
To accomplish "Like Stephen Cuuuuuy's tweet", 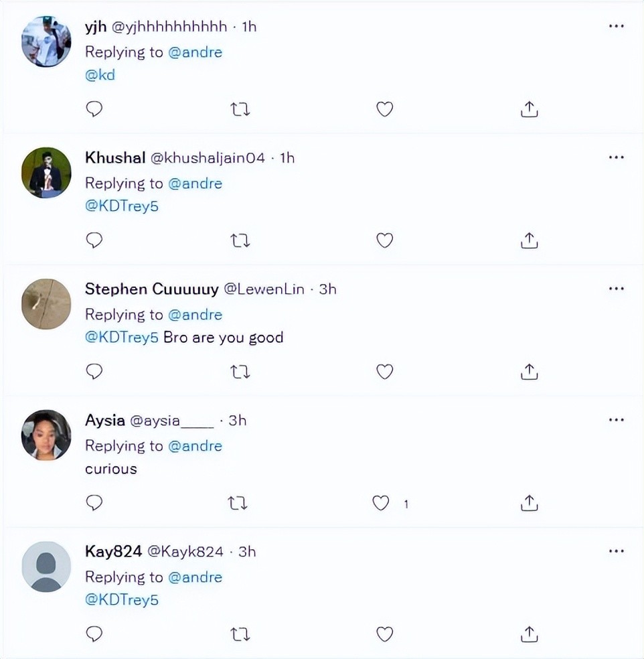I will pyautogui.click(x=384, y=372).
